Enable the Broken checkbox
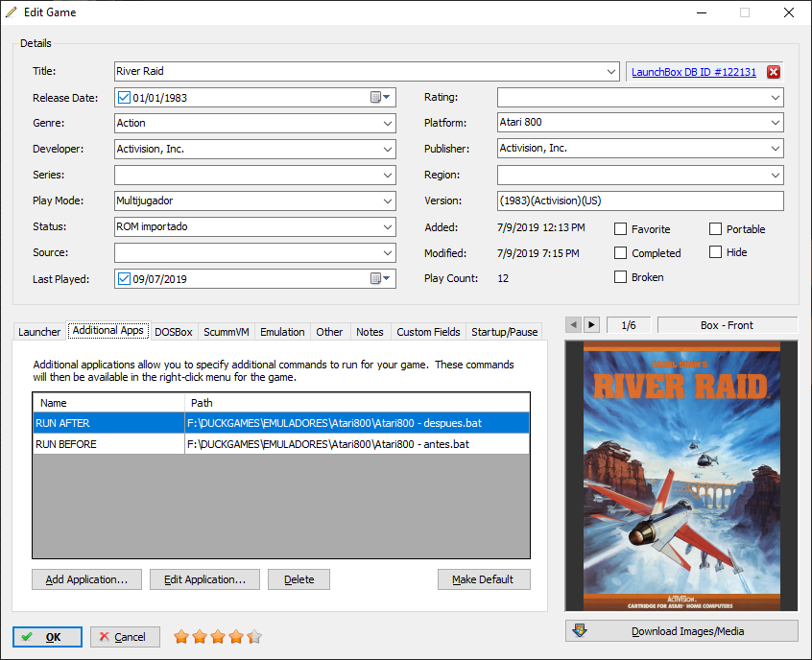This screenshot has width=812, height=660. click(x=620, y=277)
